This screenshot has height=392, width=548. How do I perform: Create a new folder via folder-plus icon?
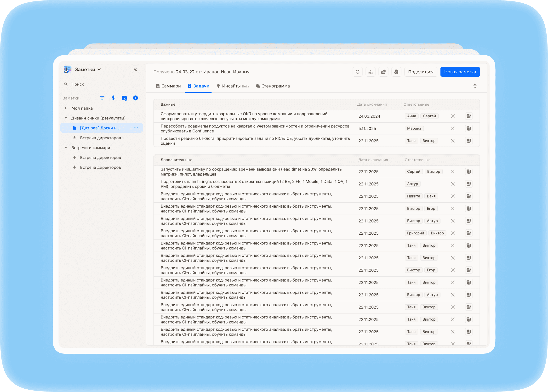click(124, 98)
